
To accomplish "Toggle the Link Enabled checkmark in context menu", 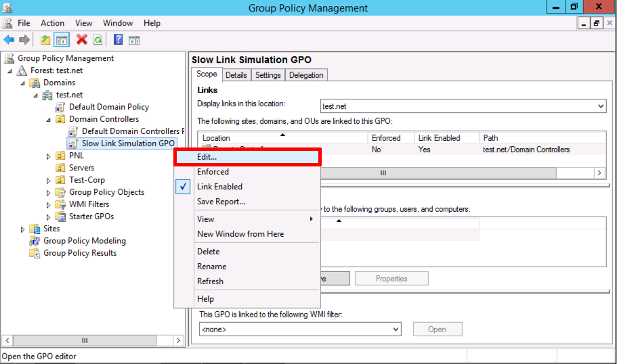I will click(x=183, y=187).
